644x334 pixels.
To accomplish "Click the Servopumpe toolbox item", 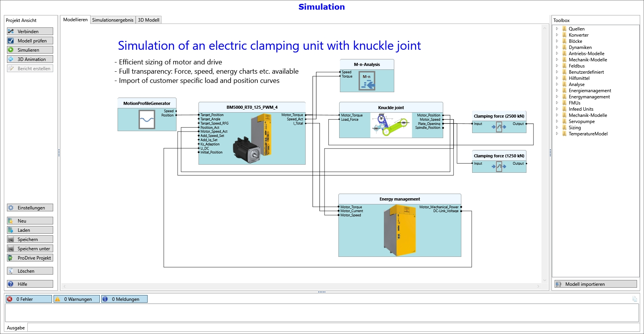I will click(581, 121).
